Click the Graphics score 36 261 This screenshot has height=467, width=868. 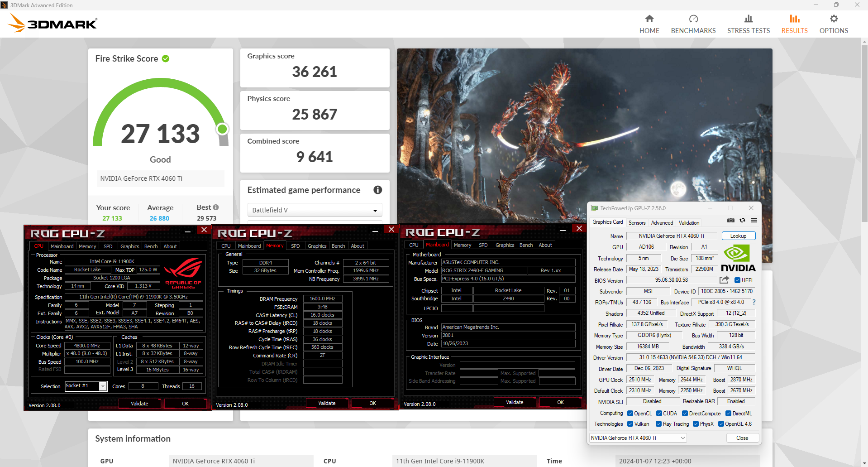point(315,72)
